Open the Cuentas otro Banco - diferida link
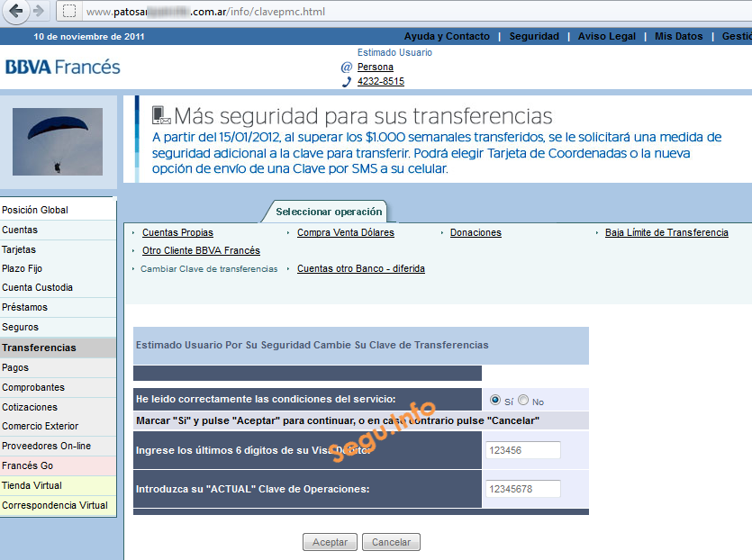752x560 pixels. point(360,268)
